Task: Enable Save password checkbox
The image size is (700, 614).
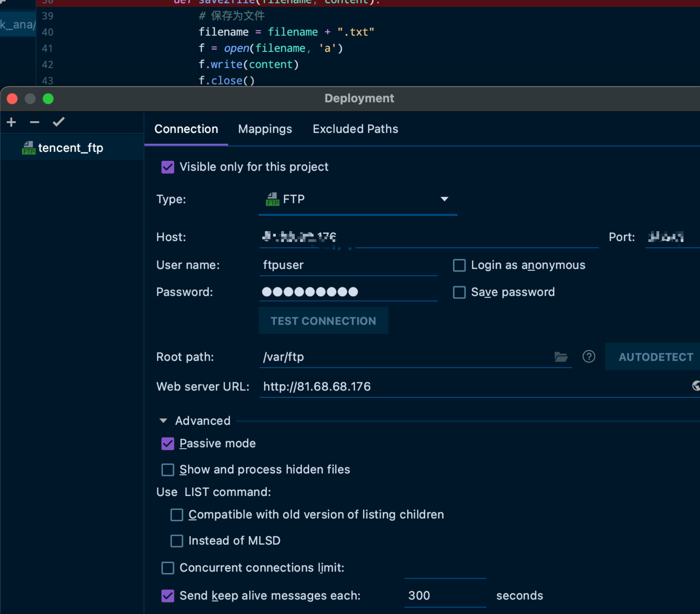Action: pyautogui.click(x=459, y=292)
